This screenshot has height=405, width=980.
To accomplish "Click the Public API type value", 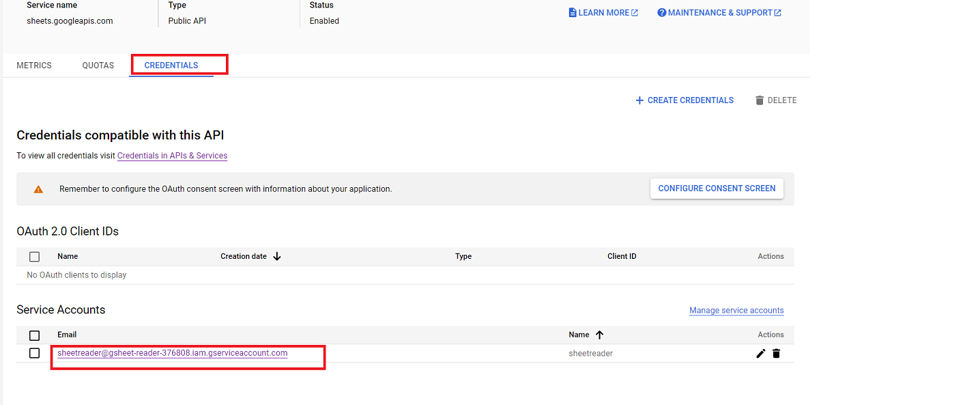I will [x=187, y=21].
